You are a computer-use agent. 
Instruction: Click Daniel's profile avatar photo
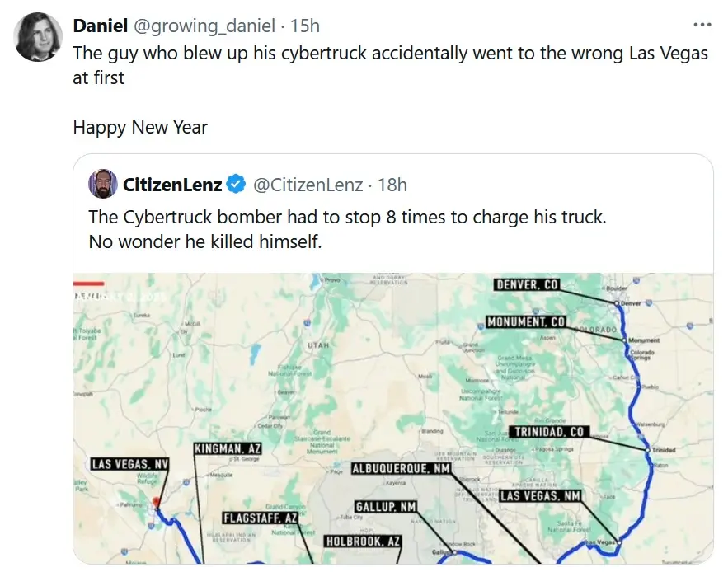pos(38,37)
